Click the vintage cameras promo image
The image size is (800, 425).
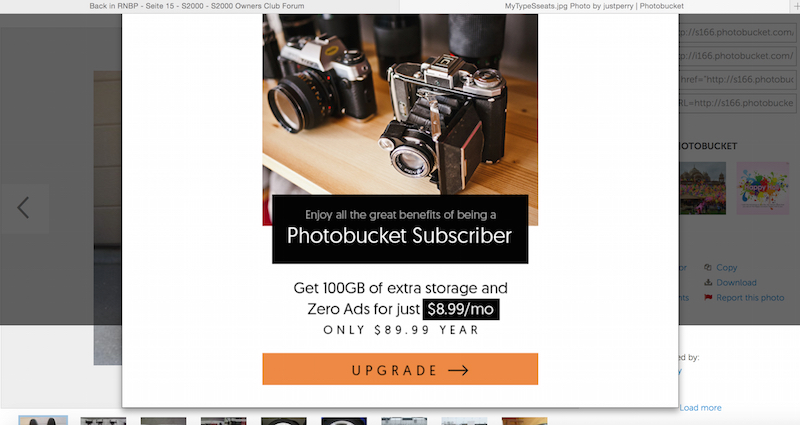(x=400, y=104)
